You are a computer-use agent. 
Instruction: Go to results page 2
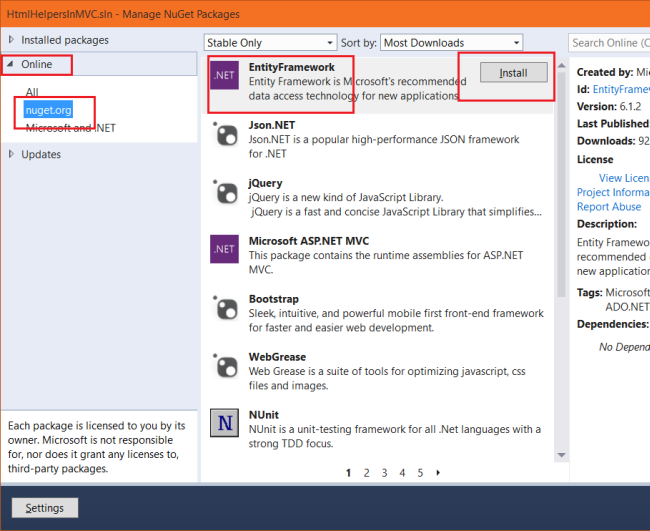tap(366, 473)
